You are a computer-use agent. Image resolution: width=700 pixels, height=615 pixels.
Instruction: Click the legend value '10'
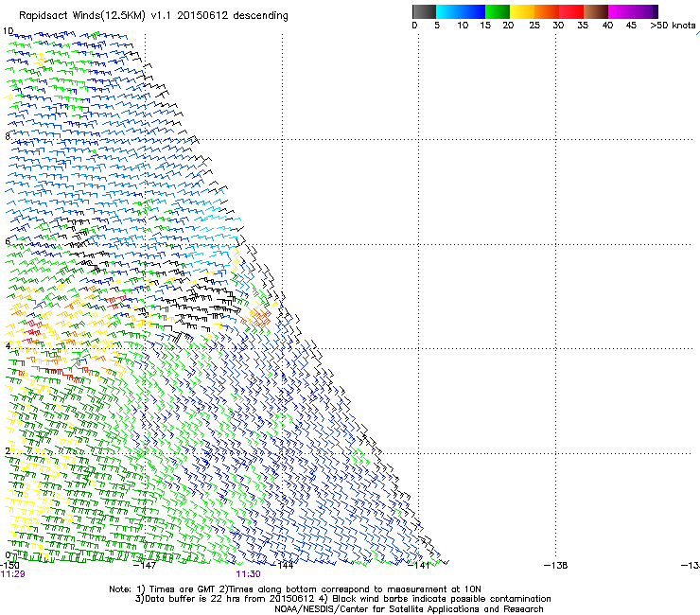pyautogui.click(x=463, y=26)
